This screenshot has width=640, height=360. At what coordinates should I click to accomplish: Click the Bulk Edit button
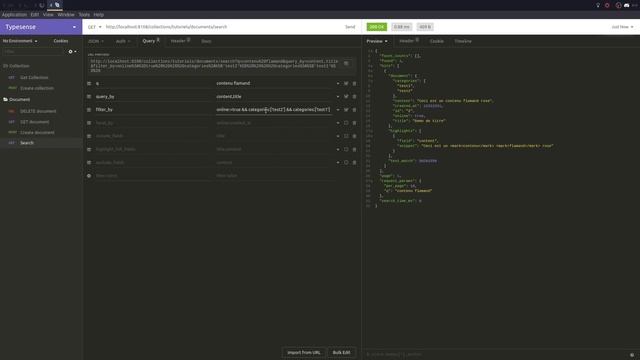point(341,353)
